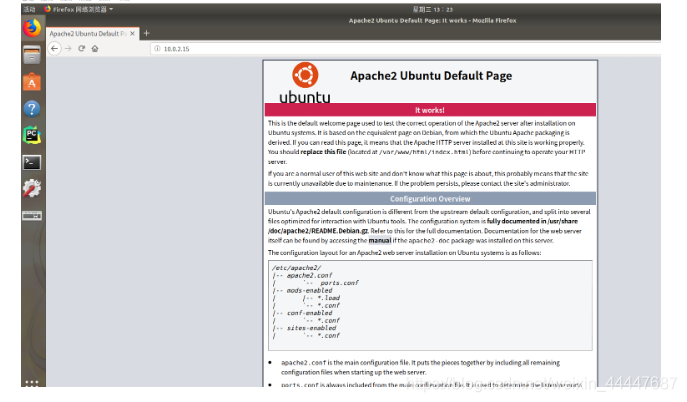This screenshot has width=687, height=402.
Task: Open the Firefox app menu in top bar
Action: coord(79,9)
